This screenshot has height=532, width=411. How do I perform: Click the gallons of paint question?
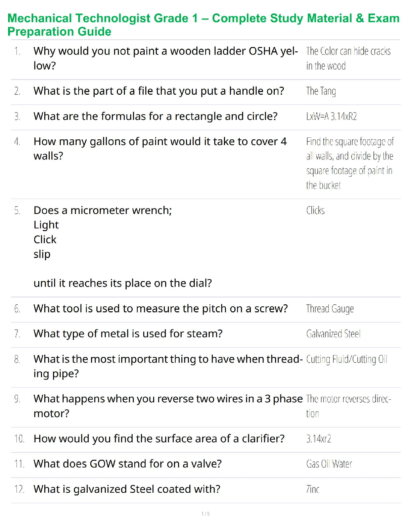coord(160,148)
